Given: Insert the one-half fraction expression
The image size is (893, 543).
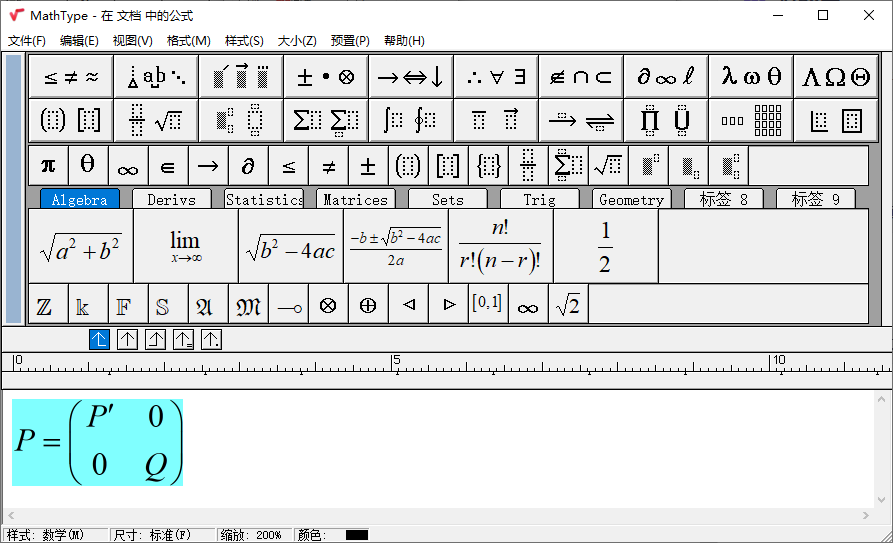Looking at the screenshot, I should (606, 246).
